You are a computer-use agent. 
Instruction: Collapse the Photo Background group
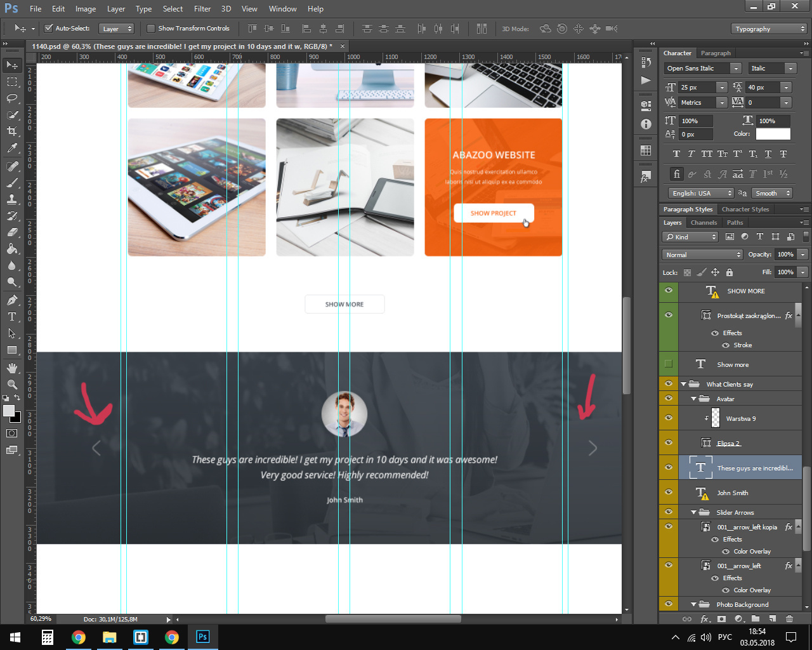pyautogui.click(x=694, y=604)
